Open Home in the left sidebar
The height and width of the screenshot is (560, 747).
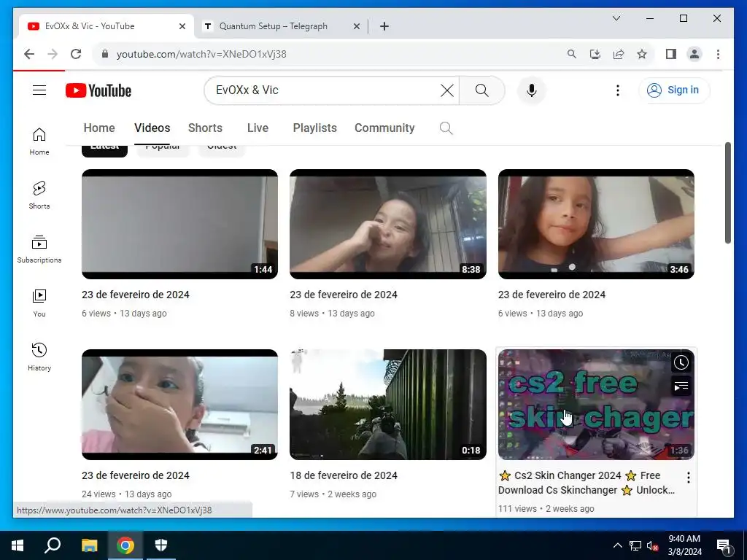(39, 141)
